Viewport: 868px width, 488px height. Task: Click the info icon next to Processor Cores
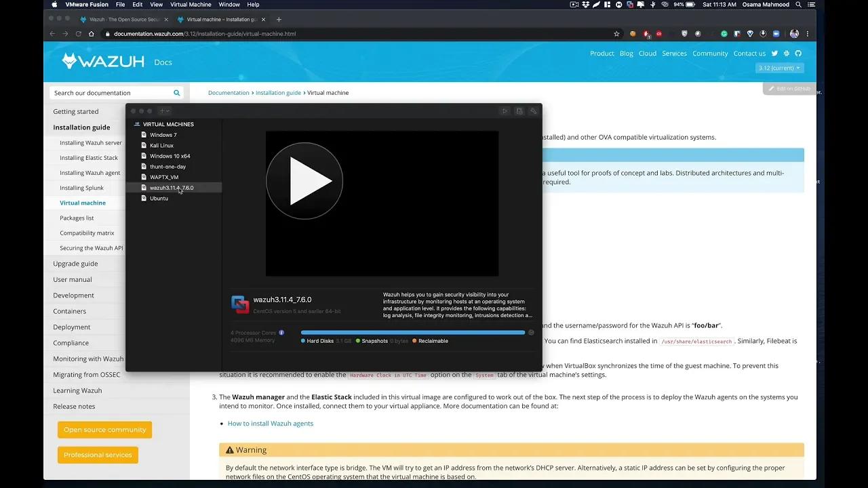283,331
